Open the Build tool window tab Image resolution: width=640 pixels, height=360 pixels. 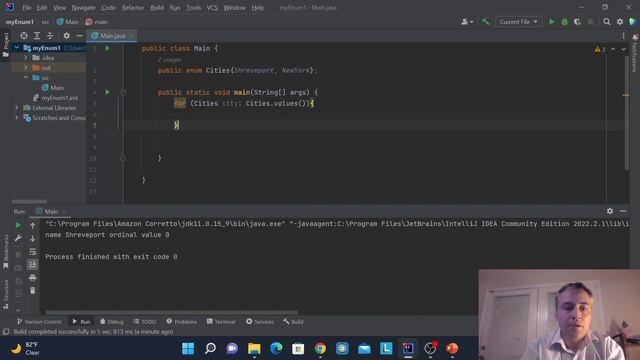293,322
